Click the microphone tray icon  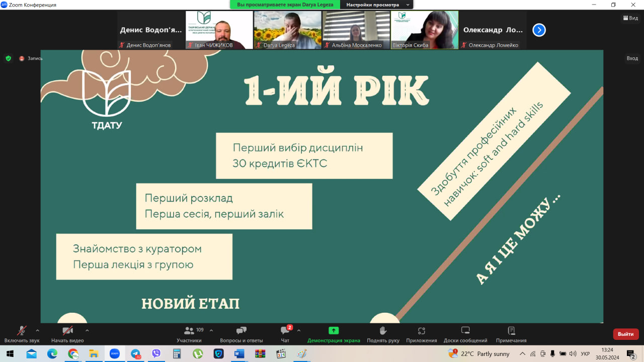[x=552, y=354]
